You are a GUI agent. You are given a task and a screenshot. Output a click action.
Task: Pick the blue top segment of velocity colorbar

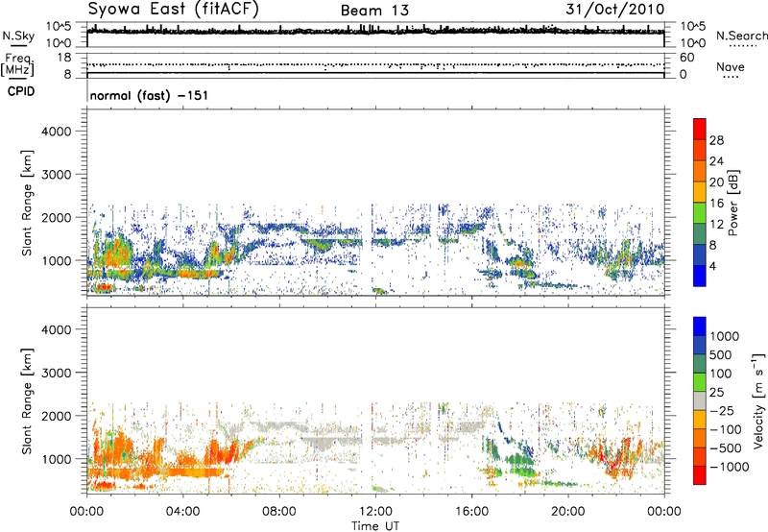(700, 326)
